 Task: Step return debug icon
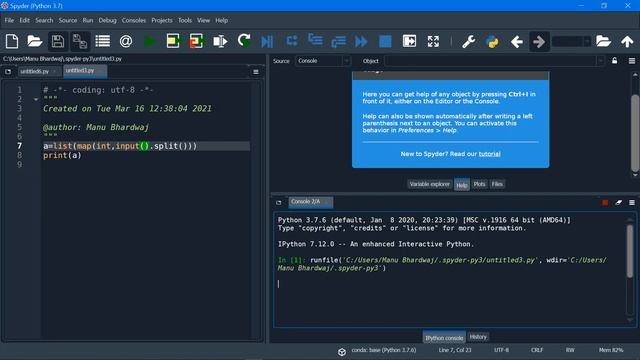point(338,41)
